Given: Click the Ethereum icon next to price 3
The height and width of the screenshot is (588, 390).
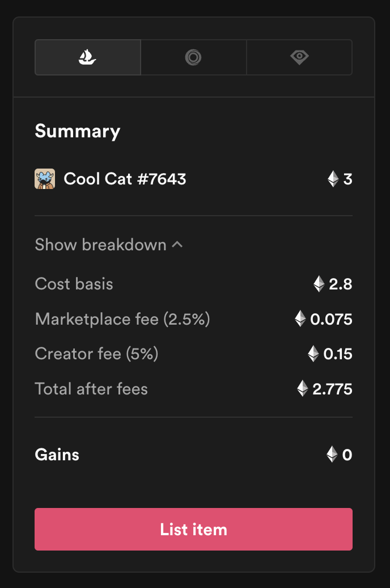Looking at the screenshot, I should pos(333,179).
